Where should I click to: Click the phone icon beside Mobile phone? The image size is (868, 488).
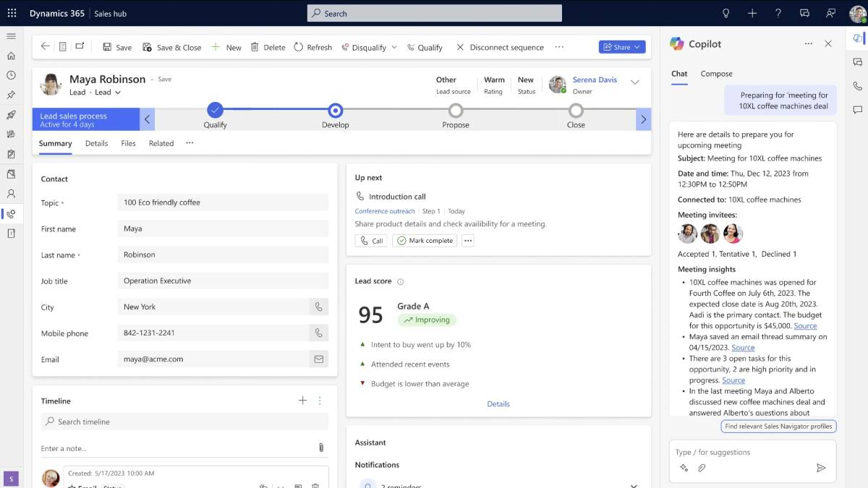pyautogui.click(x=319, y=333)
